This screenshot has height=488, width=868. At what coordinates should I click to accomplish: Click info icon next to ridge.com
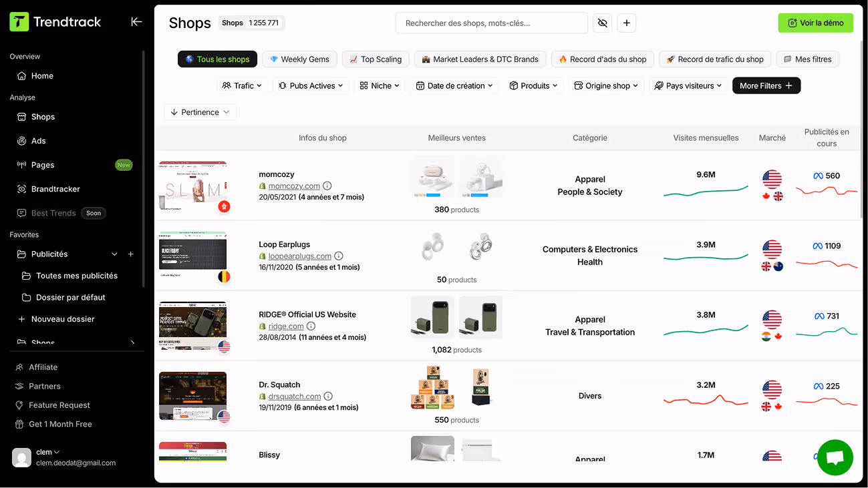(x=311, y=326)
